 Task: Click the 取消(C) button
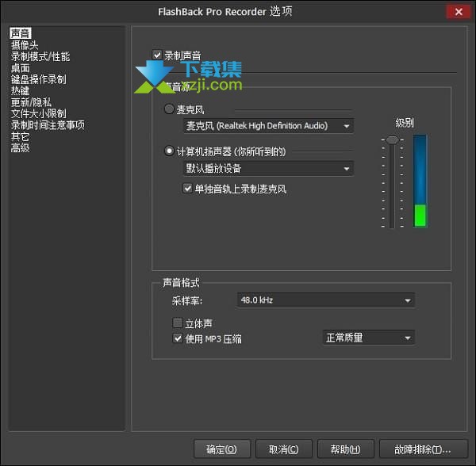(x=284, y=449)
